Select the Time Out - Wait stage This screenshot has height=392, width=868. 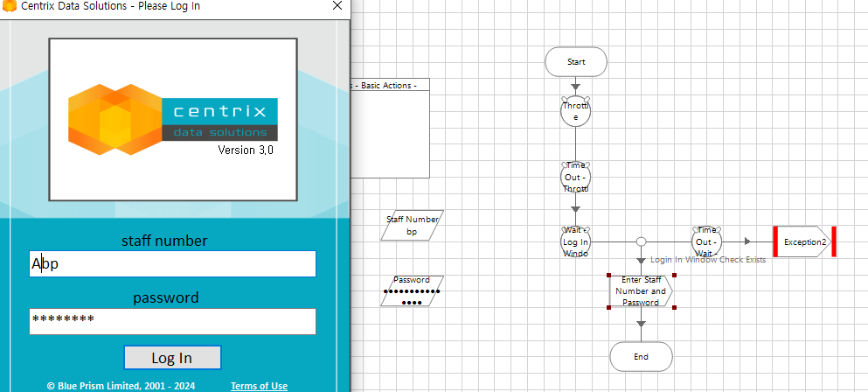pos(707,241)
